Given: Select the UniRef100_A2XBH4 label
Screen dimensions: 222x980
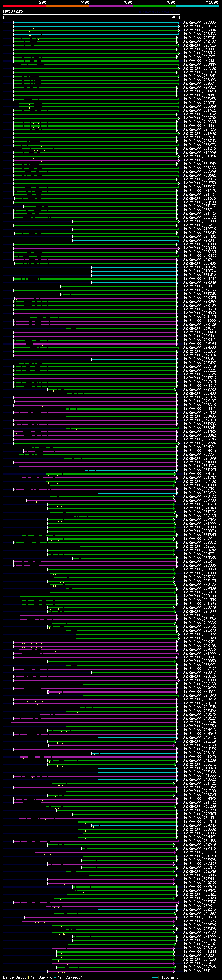Looking at the screenshot, I should point(199,241).
